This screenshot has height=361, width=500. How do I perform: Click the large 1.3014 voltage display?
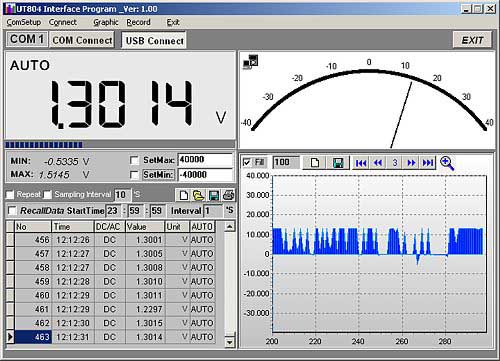(121, 104)
